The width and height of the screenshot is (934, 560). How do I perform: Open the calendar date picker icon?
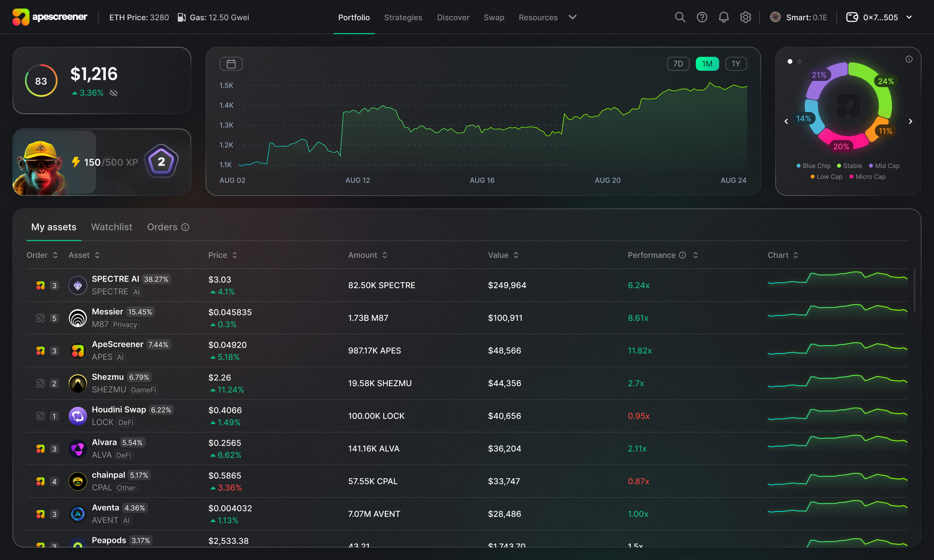click(231, 64)
